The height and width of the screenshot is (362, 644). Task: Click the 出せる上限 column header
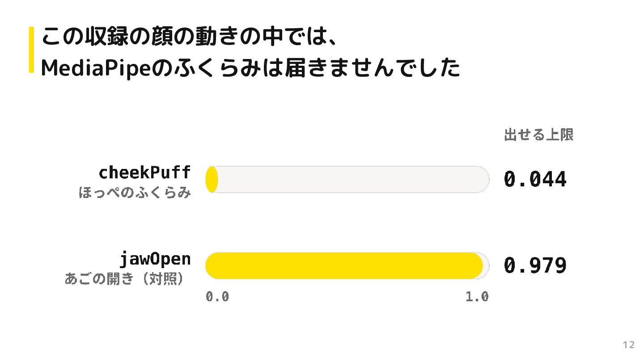(x=538, y=135)
